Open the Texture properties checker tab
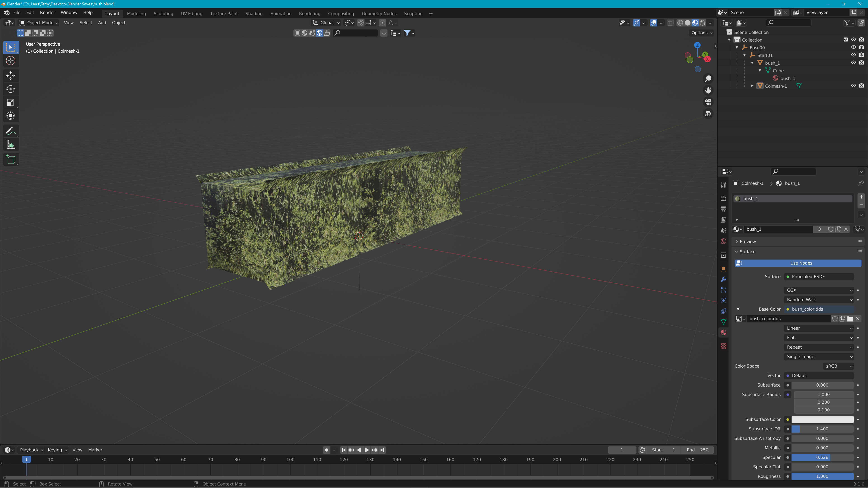The width and height of the screenshot is (868, 488). [723, 346]
